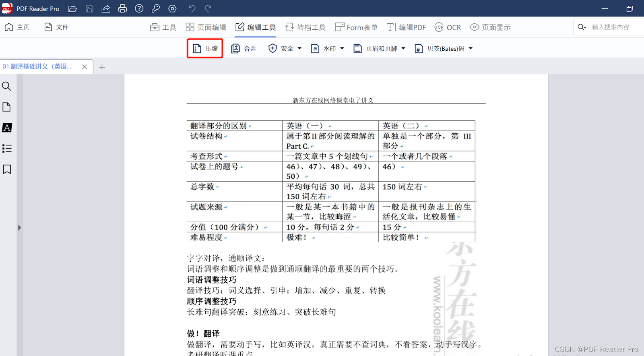
Task: Restore down the application window
Action: pos(630,8)
